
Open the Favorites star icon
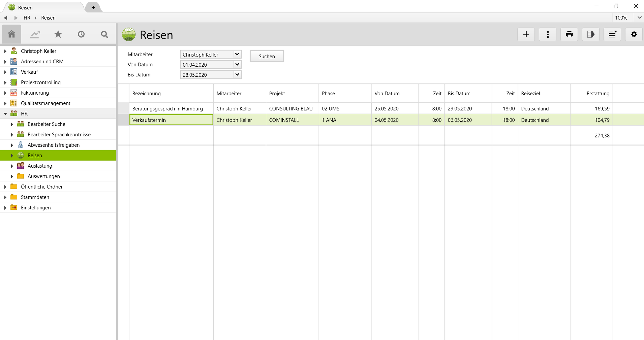(x=58, y=34)
